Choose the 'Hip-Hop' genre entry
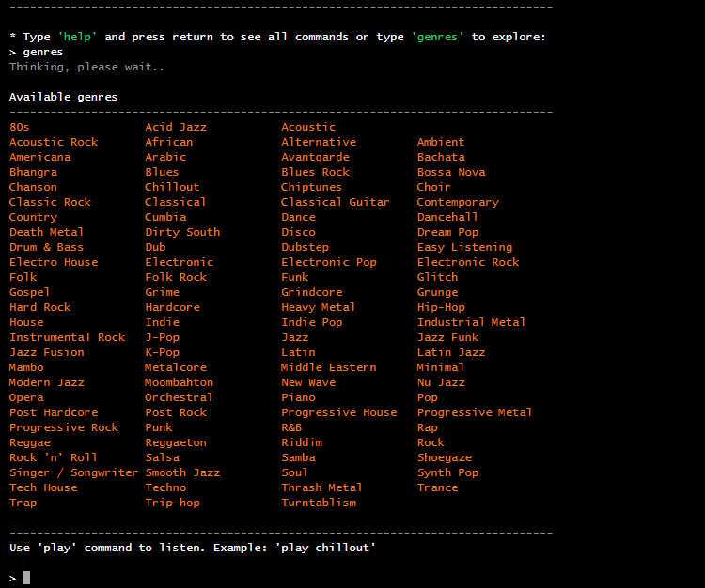 pos(441,307)
